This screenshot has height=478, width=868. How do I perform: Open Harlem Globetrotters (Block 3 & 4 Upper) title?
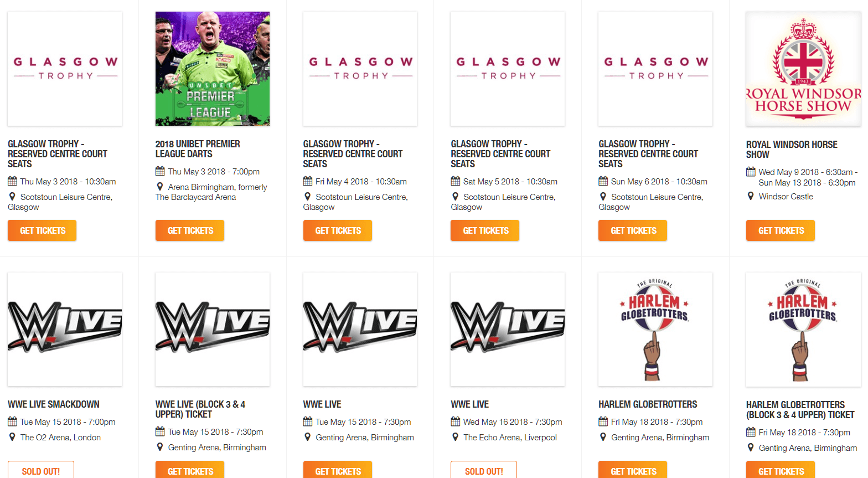click(x=800, y=410)
